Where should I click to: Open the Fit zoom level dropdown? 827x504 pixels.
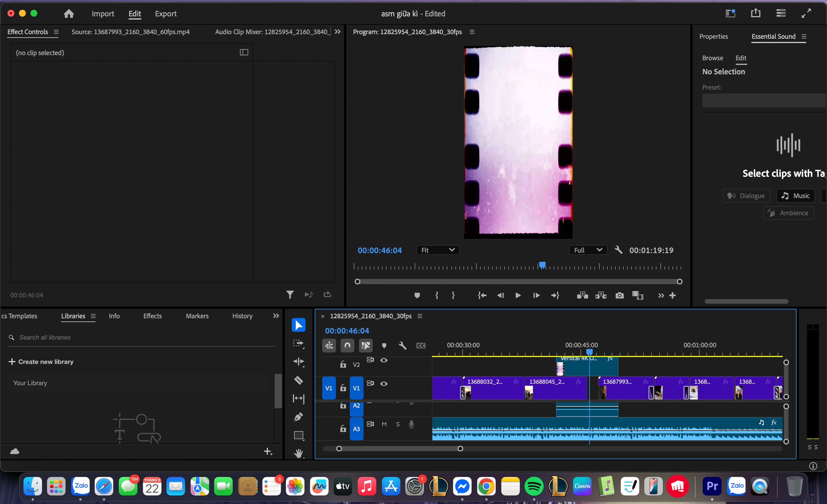coord(438,250)
